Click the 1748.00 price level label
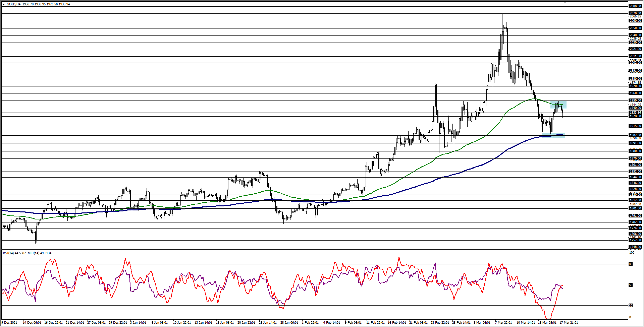The height and width of the screenshot is (327, 644). click(x=635, y=247)
